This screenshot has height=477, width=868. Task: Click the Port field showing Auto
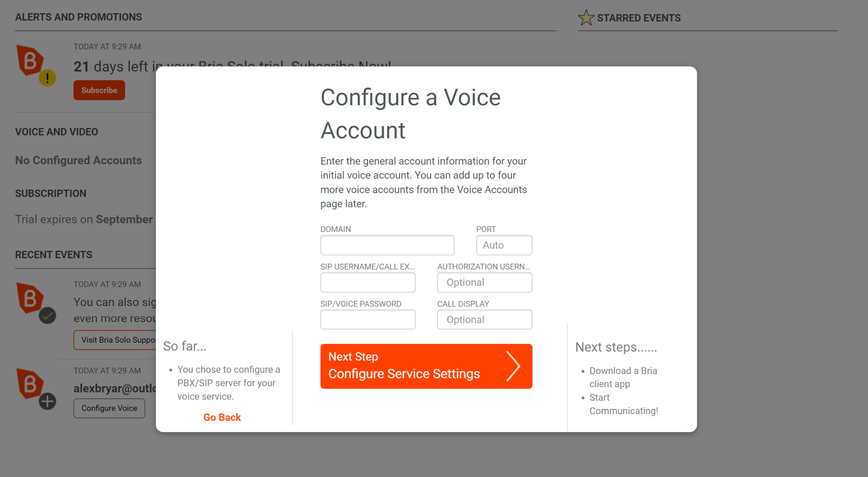pyautogui.click(x=504, y=245)
